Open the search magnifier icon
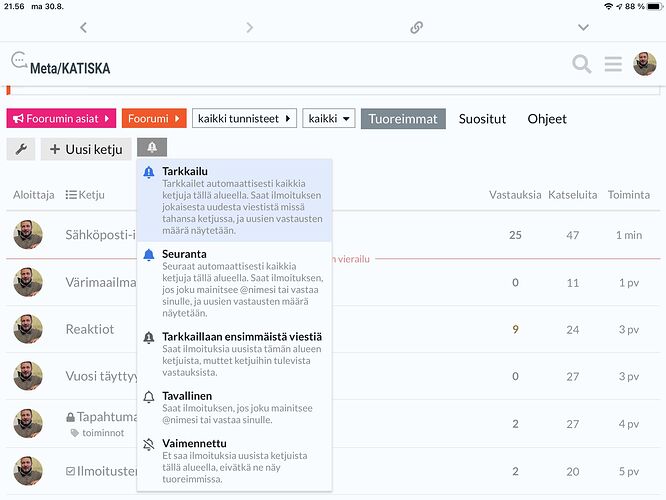666x500 pixels. [x=581, y=65]
